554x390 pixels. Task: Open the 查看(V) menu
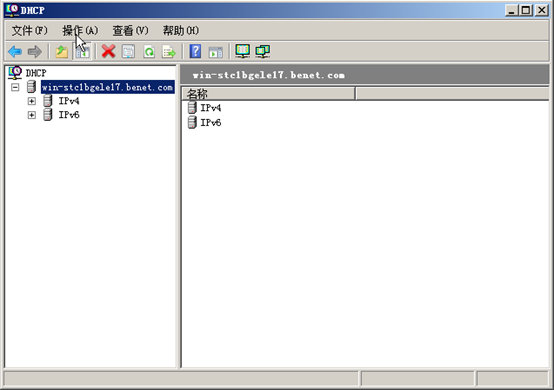[x=130, y=31]
